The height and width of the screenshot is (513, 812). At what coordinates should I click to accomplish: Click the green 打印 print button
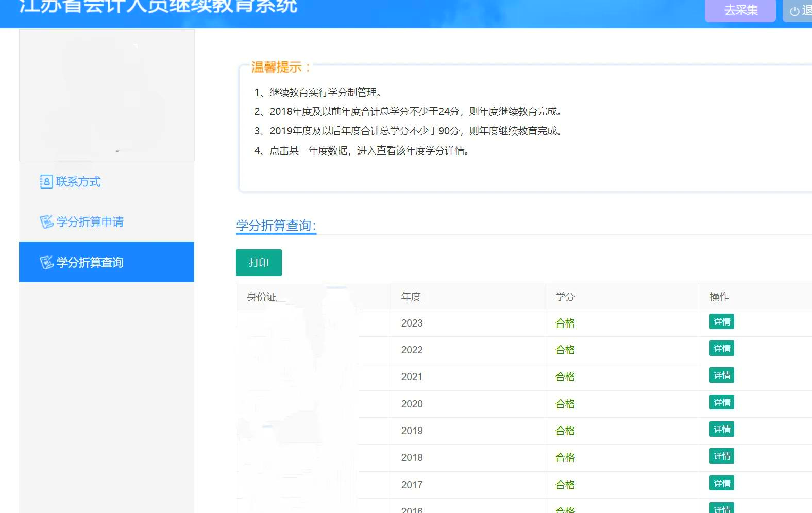tap(259, 263)
